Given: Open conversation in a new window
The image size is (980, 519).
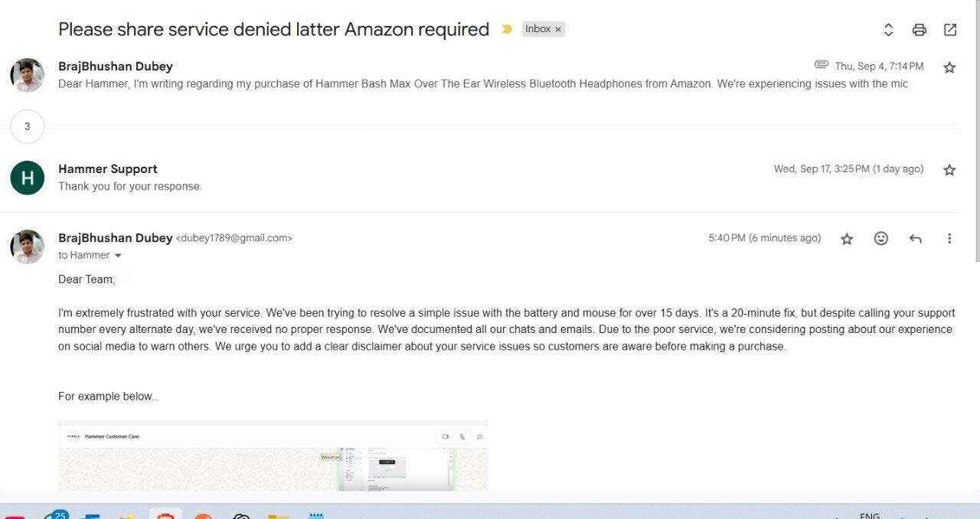Looking at the screenshot, I should (950, 30).
